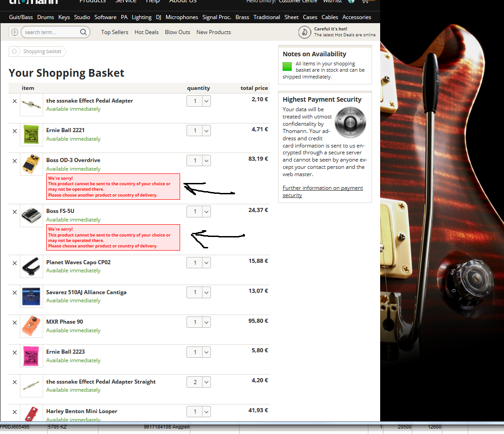Open Planet Waves Capo CP02 thumbnail
The image size is (504, 434).
click(x=31, y=266)
